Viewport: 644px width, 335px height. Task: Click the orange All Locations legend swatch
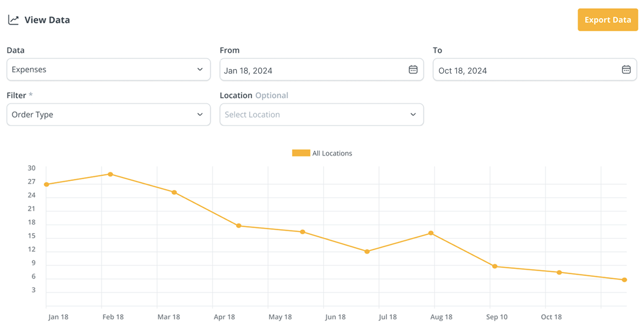[x=301, y=153]
